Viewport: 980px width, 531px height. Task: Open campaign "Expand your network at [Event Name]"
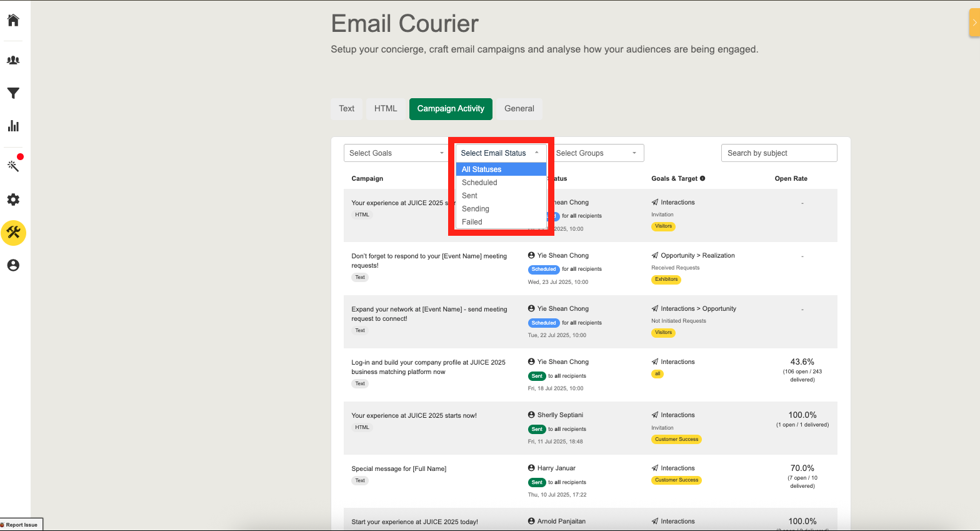point(429,314)
